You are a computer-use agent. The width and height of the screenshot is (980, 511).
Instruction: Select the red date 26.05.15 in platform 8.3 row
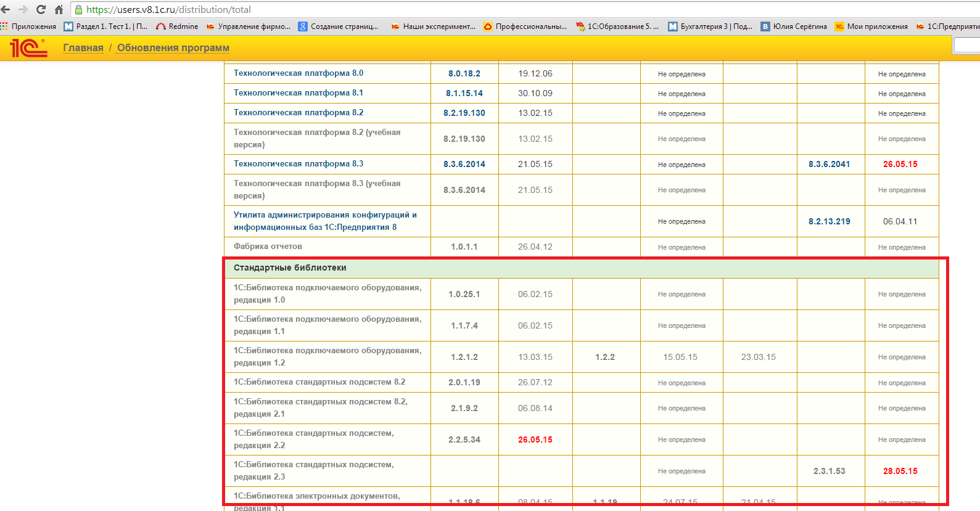900,165
